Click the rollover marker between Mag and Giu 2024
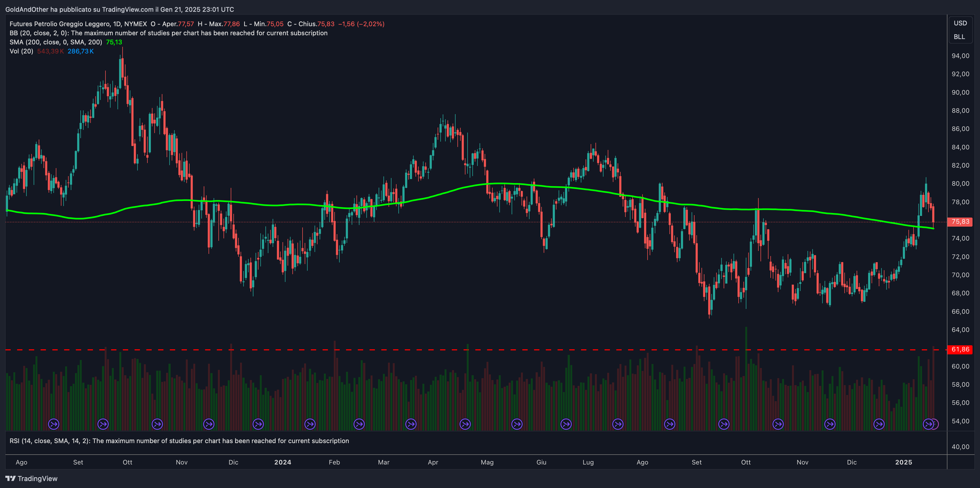The width and height of the screenshot is (980, 488). 517,424
